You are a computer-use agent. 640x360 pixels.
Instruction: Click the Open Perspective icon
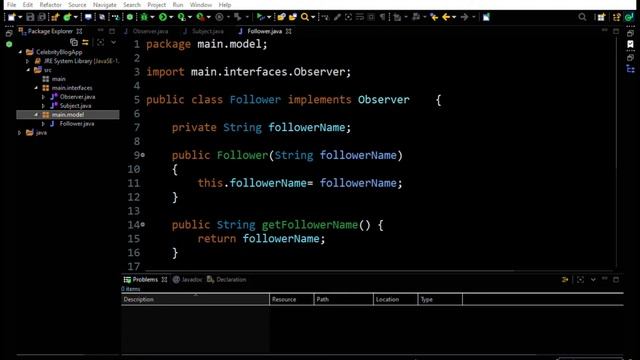pos(601,17)
